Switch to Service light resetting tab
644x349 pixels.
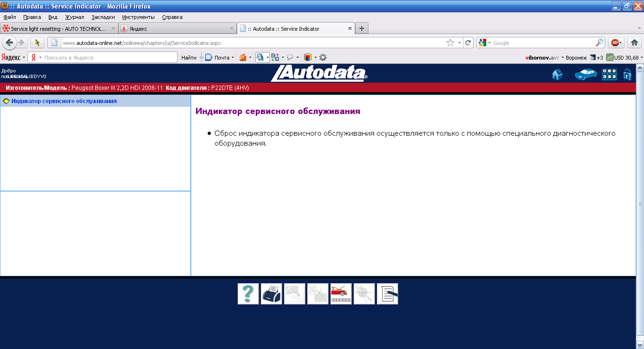point(59,28)
